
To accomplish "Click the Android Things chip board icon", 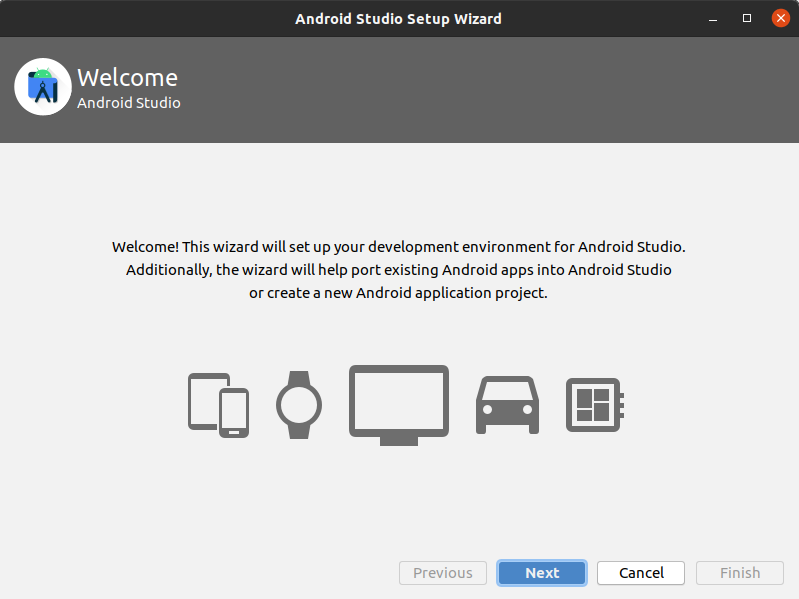I will [595, 405].
